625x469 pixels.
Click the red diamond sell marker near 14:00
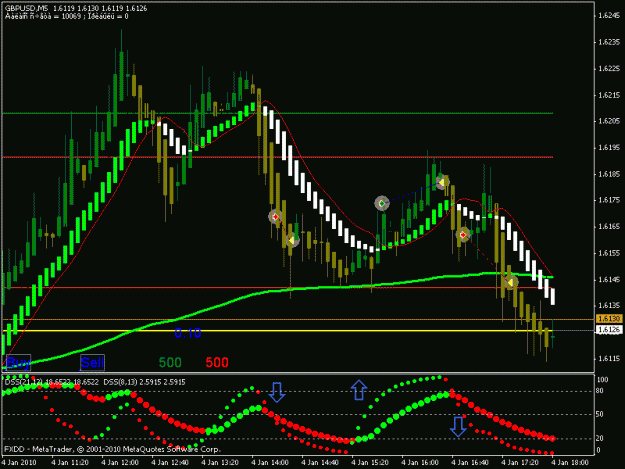pyautogui.click(x=275, y=217)
